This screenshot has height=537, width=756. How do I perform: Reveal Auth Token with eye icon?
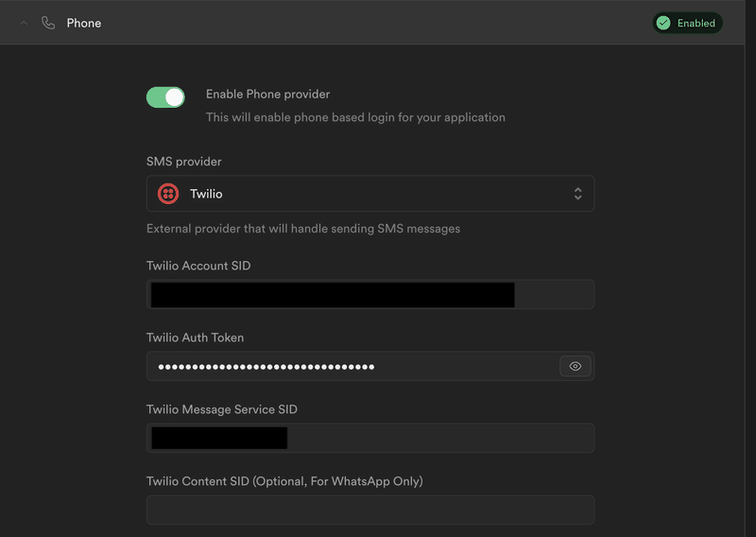click(576, 366)
